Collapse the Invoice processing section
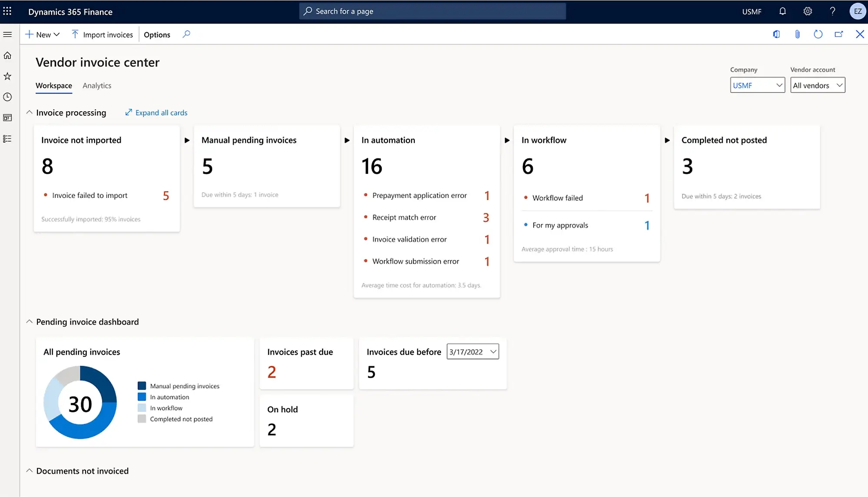This screenshot has height=497, width=868. click(29, 113)
